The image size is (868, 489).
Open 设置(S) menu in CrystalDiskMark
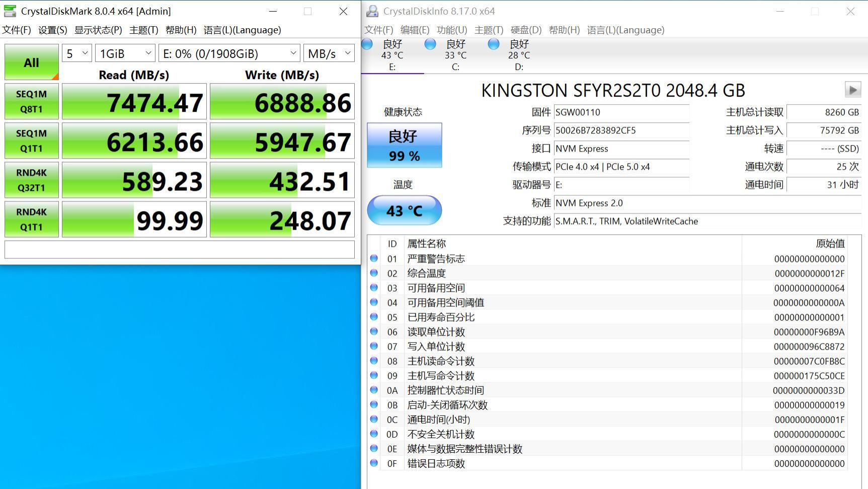click(x=53, y=30)
